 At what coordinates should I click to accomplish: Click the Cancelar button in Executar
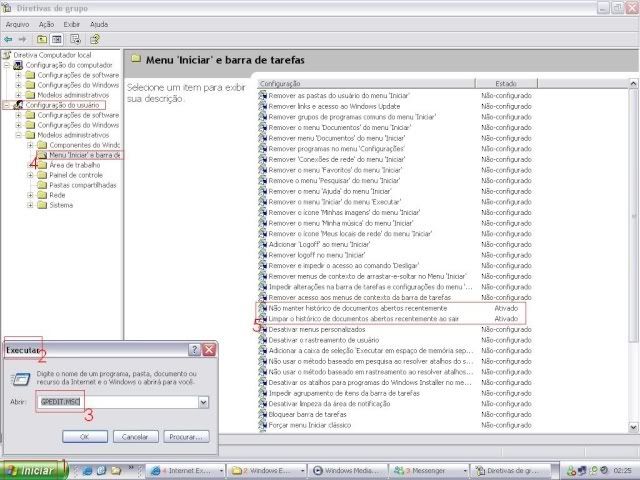(x=135, y=437)
